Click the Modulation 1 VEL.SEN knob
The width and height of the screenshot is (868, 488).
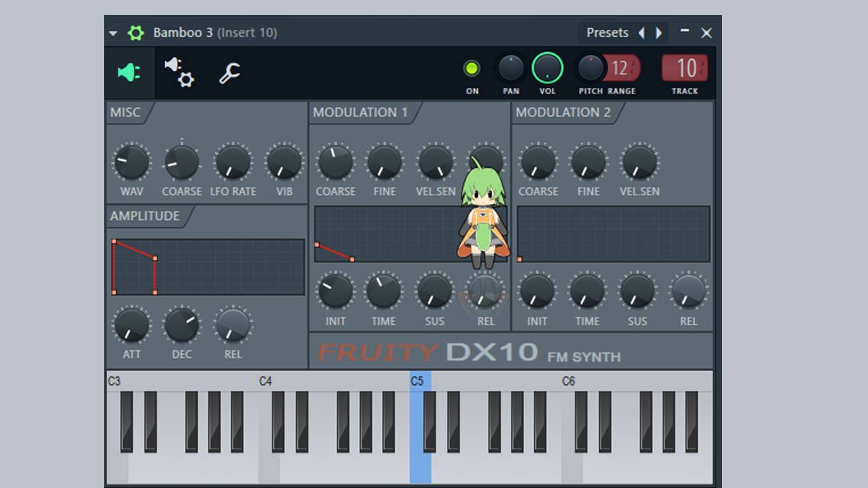point(436,162)
